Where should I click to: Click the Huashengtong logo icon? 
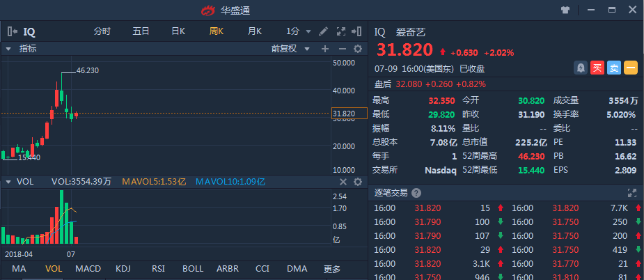208,10
